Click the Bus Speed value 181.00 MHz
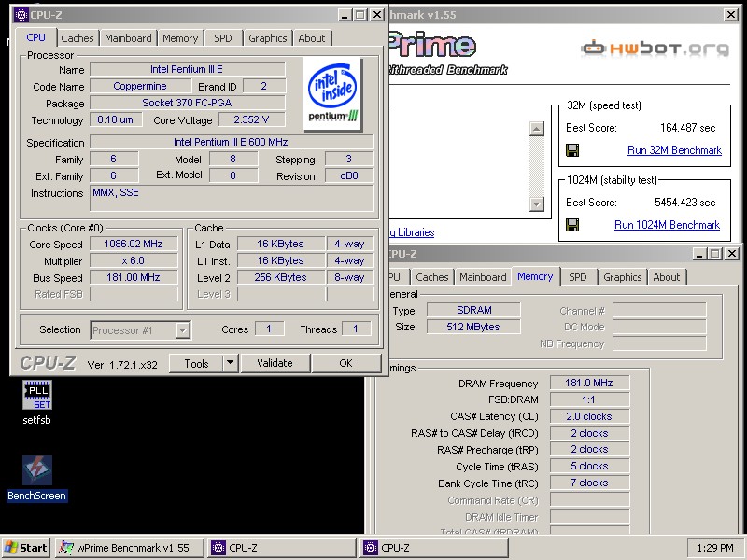This screenshot has height=560, width=747. click(134, 277)
